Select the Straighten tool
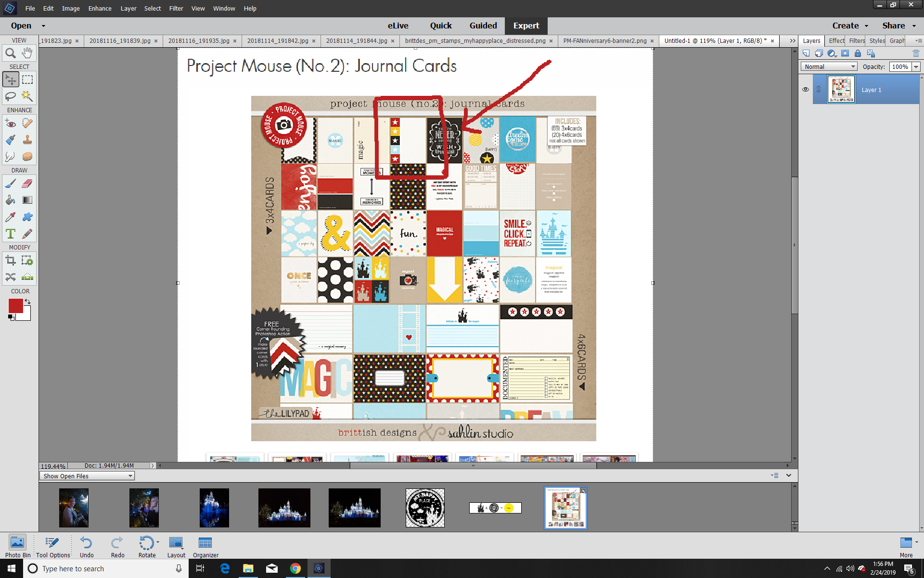This screenshot has width=924, height=578. click(27, 277)
